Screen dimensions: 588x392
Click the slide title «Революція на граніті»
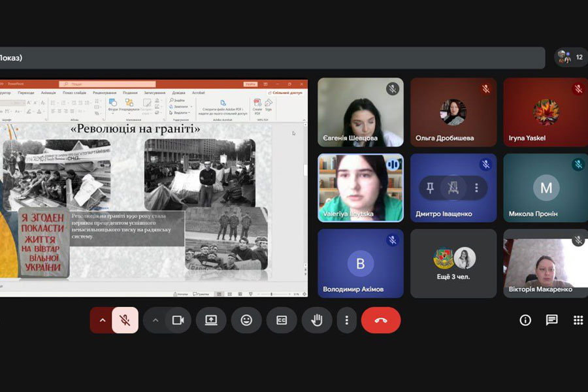pyautogui.click(x=135, y=129)
